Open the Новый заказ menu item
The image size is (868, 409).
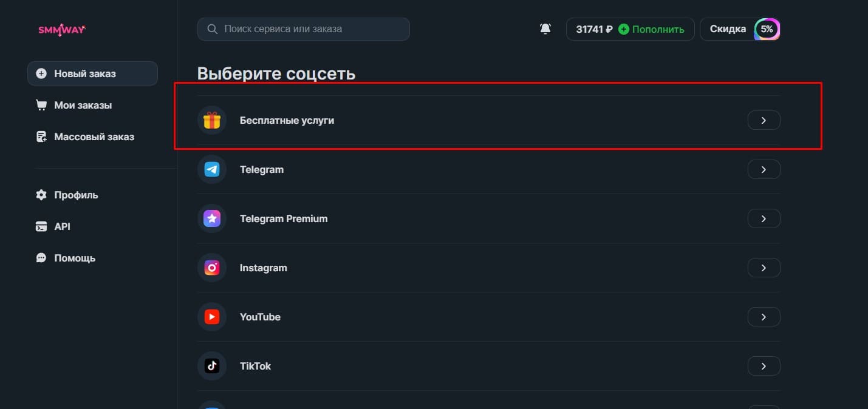tap(92, 73)
